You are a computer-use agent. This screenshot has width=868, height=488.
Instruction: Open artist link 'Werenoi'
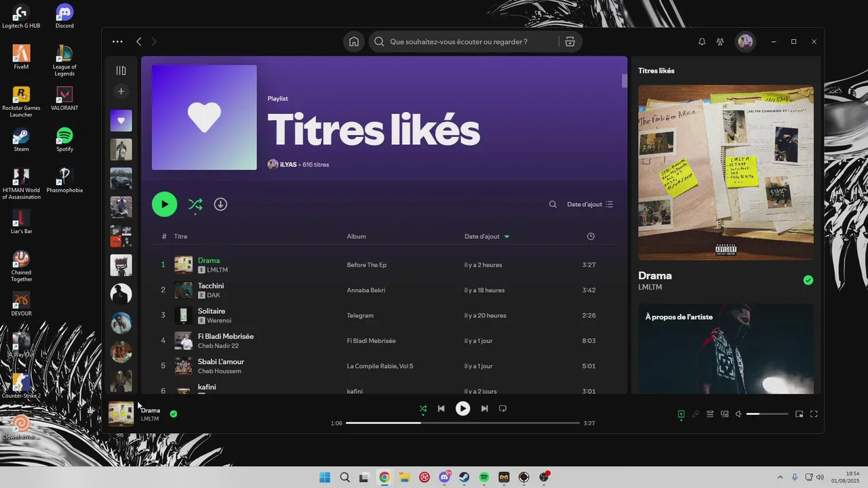(x=219, y=321)
